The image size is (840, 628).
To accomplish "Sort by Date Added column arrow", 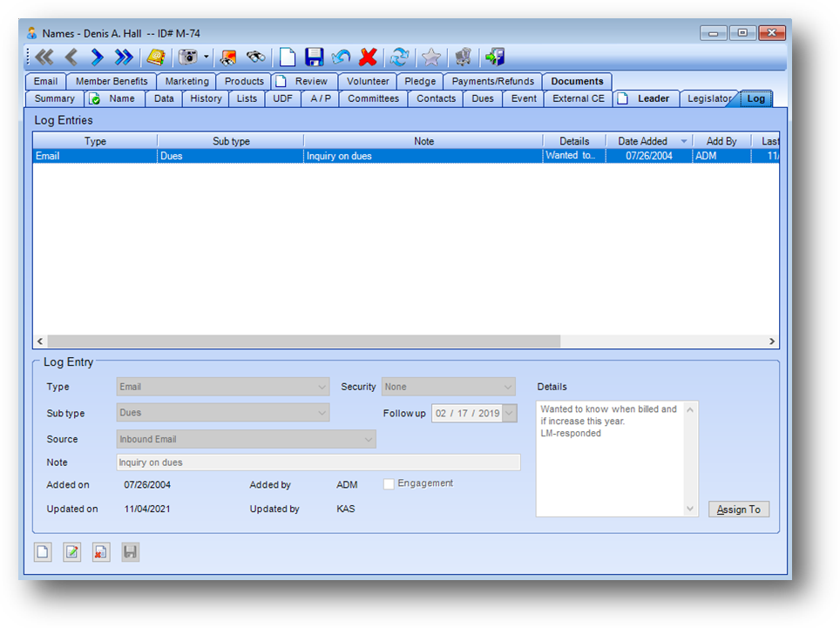I will [684, 141].
